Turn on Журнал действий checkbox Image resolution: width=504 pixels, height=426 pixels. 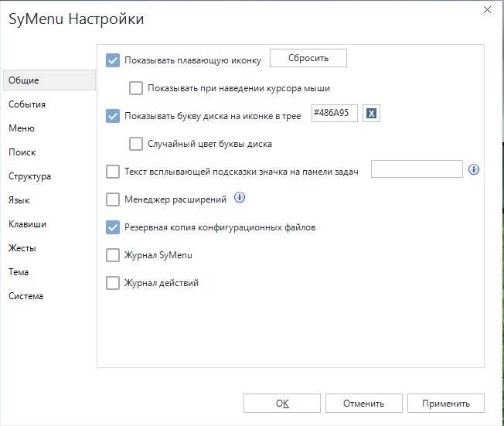[x=113, y=283]
